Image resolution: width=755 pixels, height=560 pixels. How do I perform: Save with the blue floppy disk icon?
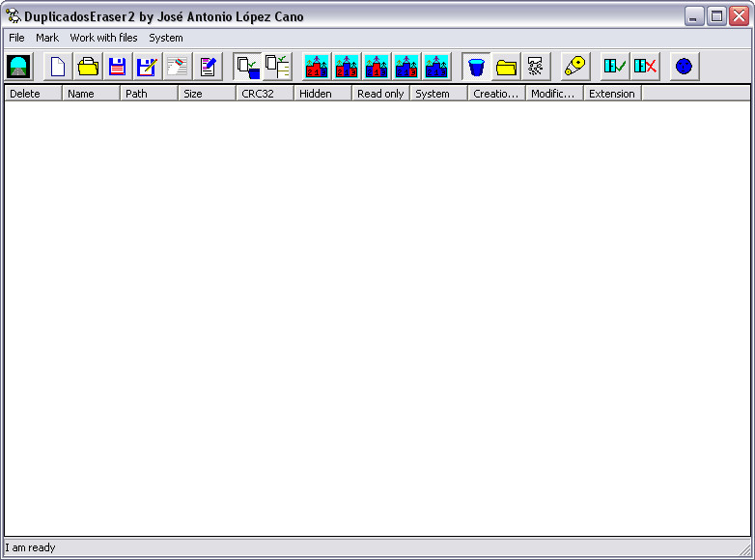click(118, 67)
